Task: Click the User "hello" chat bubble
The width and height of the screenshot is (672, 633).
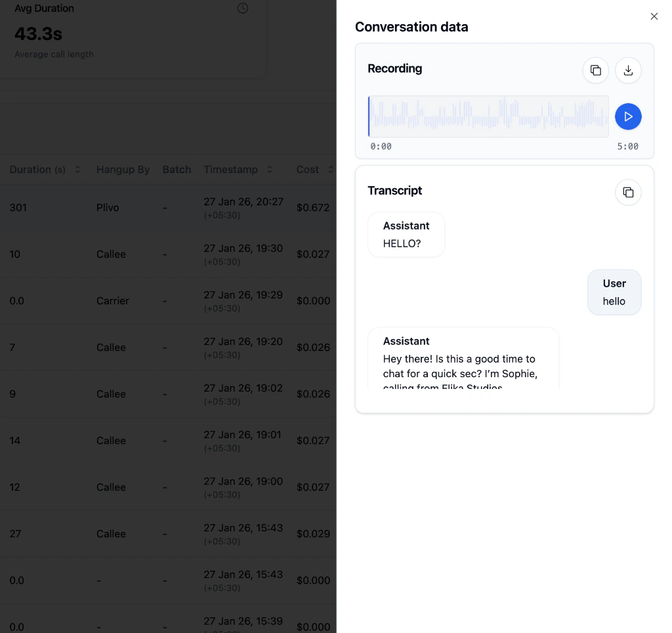Action: (x=614, y=292)
